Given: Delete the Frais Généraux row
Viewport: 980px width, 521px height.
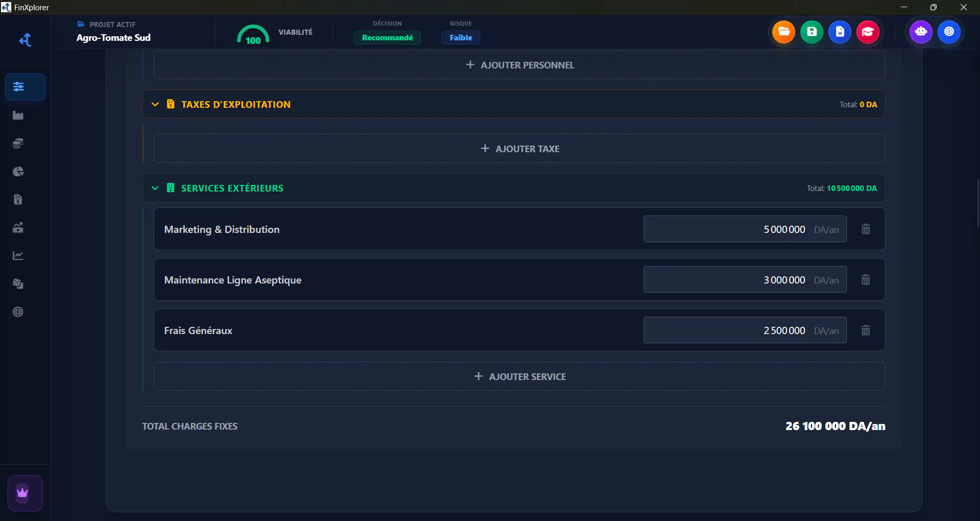Looking at the screenshot, I should pos(866,330).
